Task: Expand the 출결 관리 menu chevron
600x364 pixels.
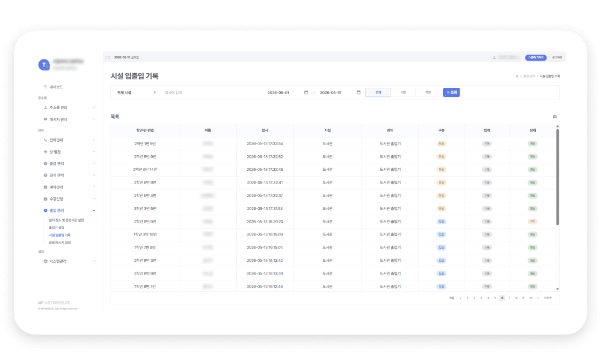Action: pyautogui.click(x=94, y=164)
